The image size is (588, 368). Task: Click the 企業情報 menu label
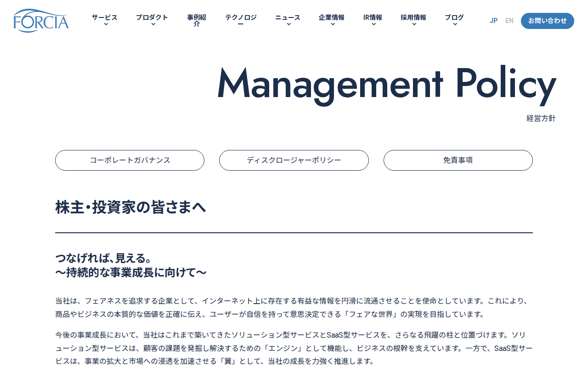tap(332, 17)
